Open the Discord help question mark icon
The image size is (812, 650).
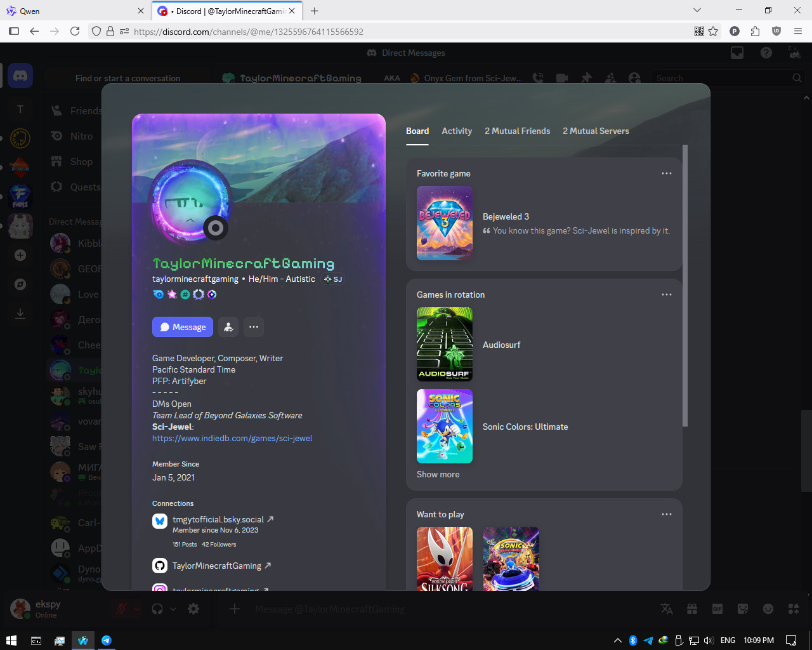(766, 53)
